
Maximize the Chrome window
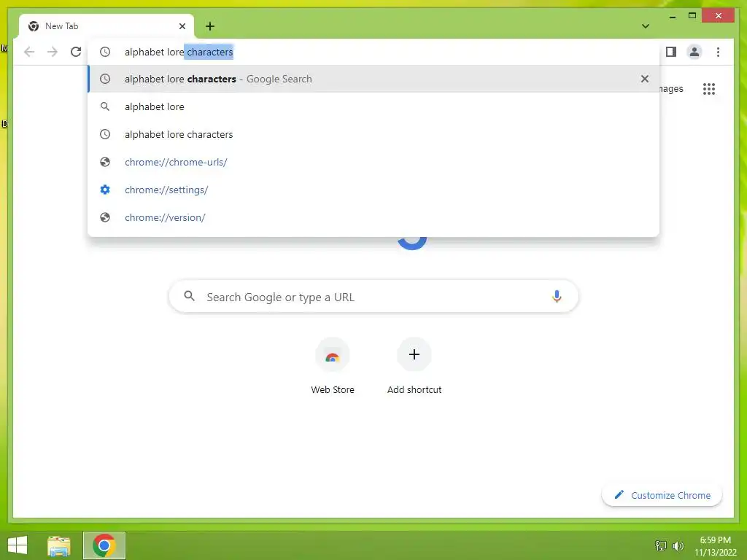(692, 16)
